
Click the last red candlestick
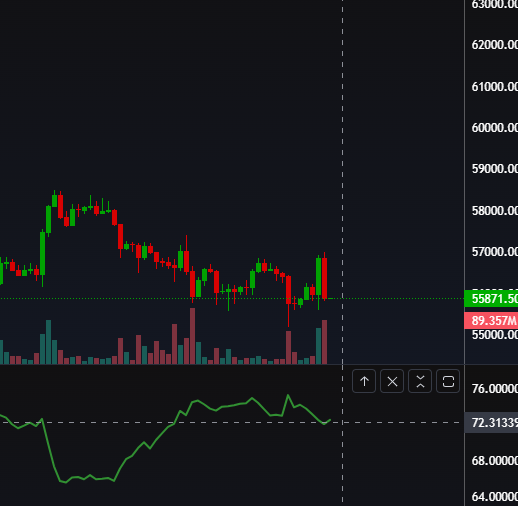324,278
